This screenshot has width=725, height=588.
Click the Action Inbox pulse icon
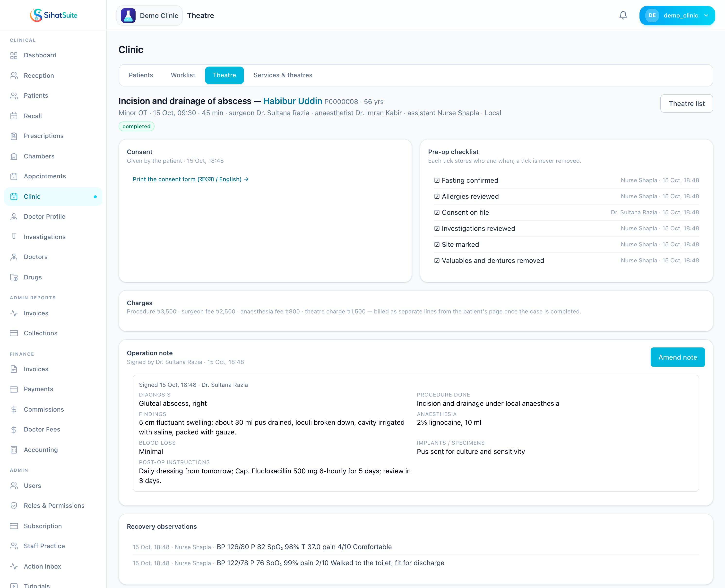[x=14, y=566]
